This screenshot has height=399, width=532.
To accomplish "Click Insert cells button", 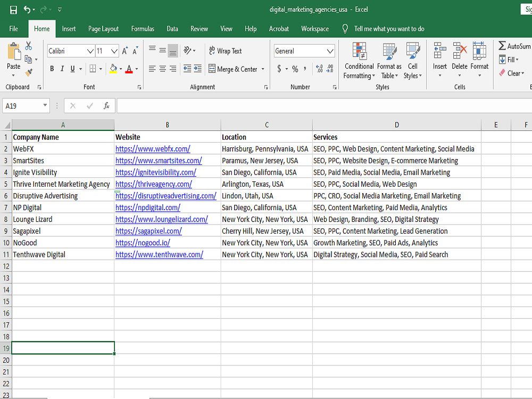I will coord(440,60).
